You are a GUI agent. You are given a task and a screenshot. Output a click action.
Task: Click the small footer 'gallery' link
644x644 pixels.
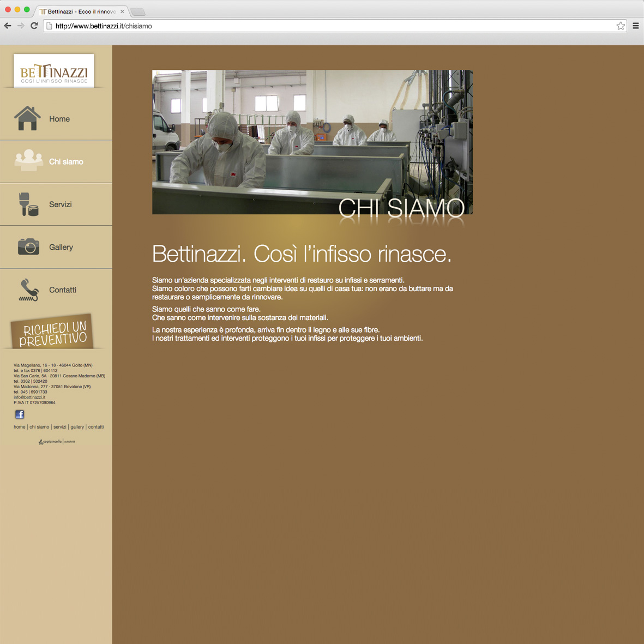pos(77,427)
